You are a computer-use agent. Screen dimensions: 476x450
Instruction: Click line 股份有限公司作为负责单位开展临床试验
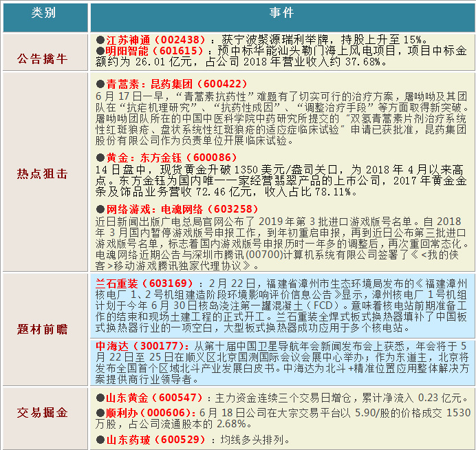pos(194,140)
